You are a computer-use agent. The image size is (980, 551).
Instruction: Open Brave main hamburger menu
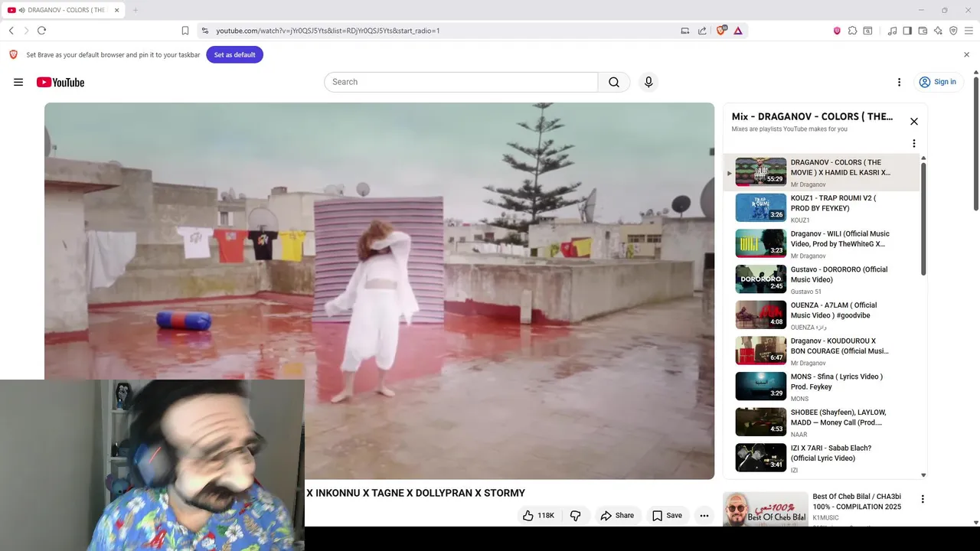tap(969, 31)
